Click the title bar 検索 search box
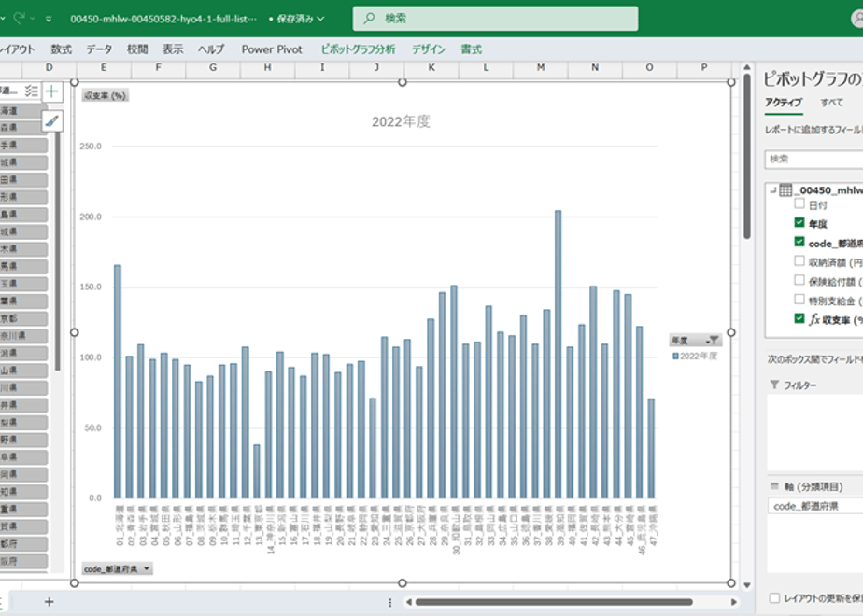Screen dimensions: 863x616 (x=495, y=18)
